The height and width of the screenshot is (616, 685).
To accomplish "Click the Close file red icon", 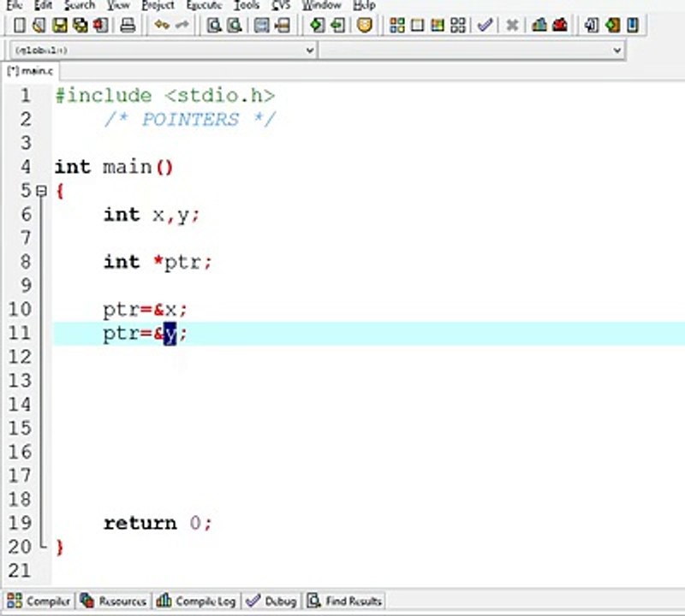I will pyautogui.click(x=100, y=25).
